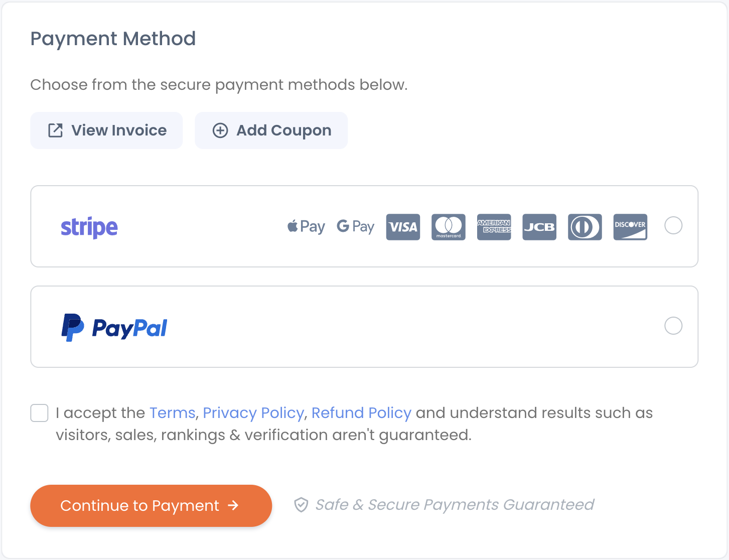Click the Google Pay icon

(356, 227)
